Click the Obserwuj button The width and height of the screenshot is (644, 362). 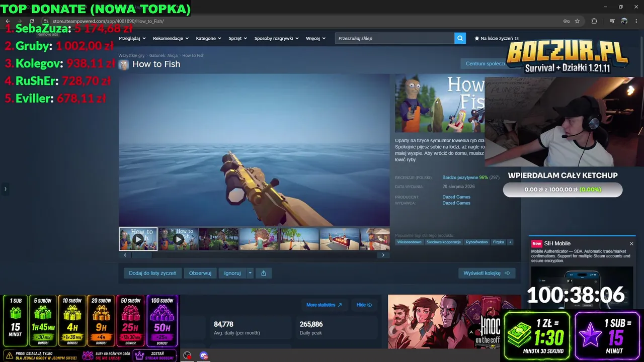[x=200, y=273]
